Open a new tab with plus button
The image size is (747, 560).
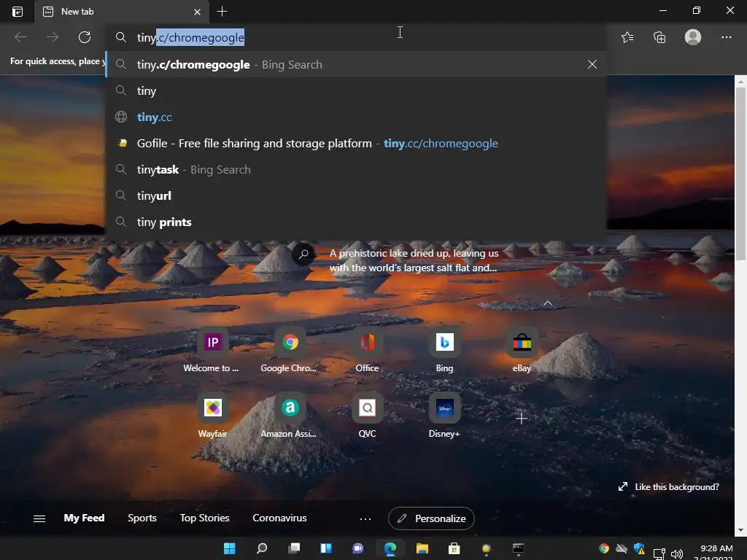[x=222, y=12]
